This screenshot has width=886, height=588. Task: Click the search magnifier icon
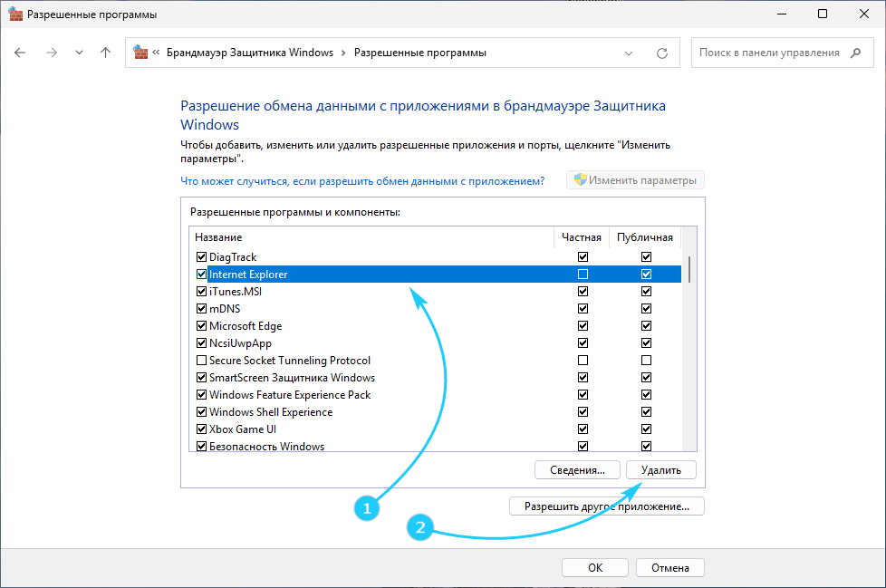click(x=855, y=53)
